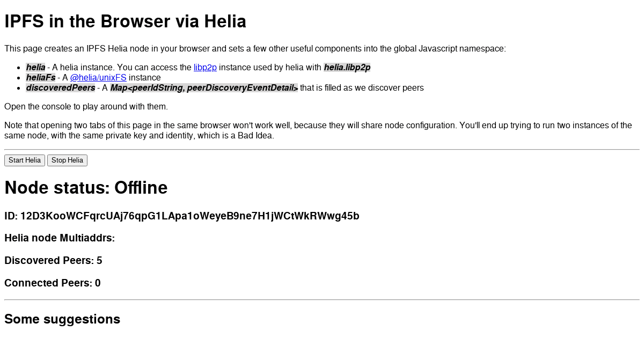644x338 pixels.
Task: Select the node ID string
Action: 182,215
